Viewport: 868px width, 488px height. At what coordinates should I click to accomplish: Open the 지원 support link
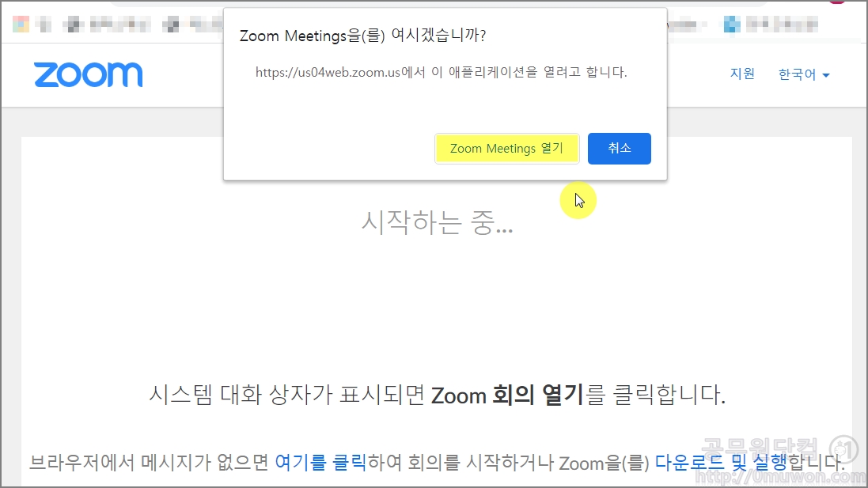742,74
